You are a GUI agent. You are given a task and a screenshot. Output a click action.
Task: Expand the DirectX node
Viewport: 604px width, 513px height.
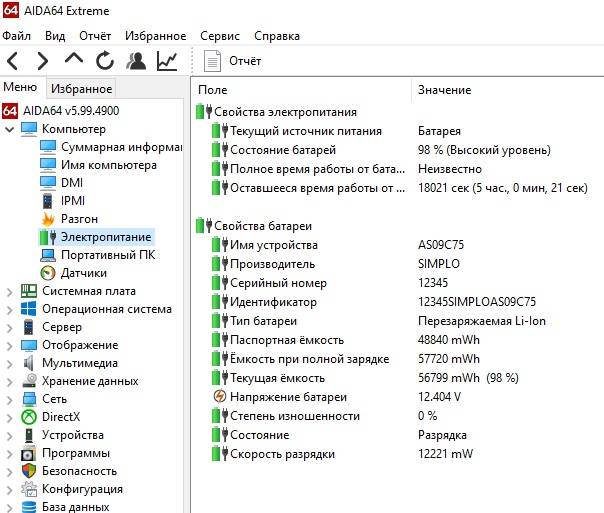[x=10, y=418]
